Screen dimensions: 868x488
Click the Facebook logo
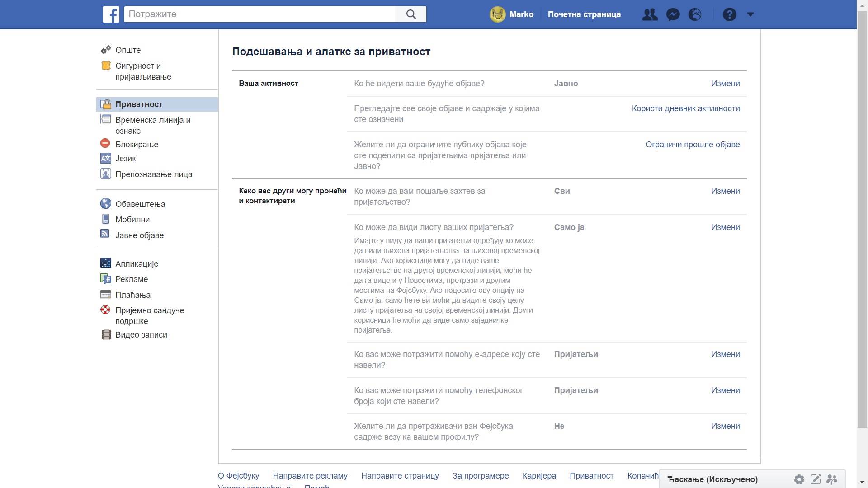(111, 14)
